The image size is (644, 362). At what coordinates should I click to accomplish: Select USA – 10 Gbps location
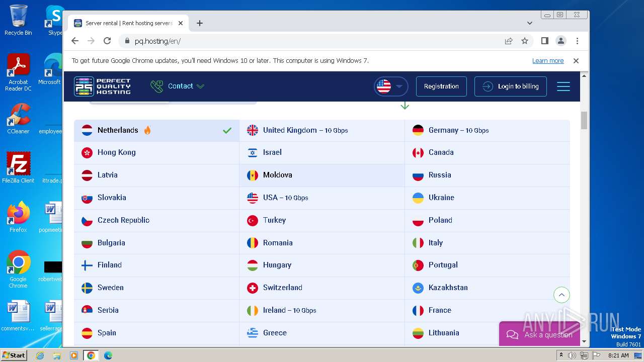click(x=322, y=198)
